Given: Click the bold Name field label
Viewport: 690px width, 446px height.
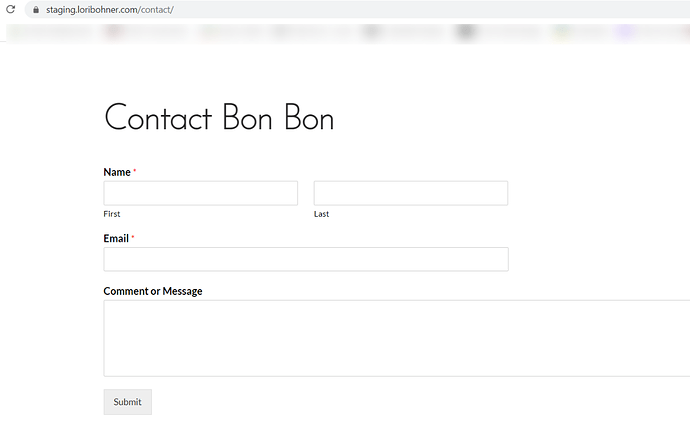Looking at the screenshot, I should [116, 172].
